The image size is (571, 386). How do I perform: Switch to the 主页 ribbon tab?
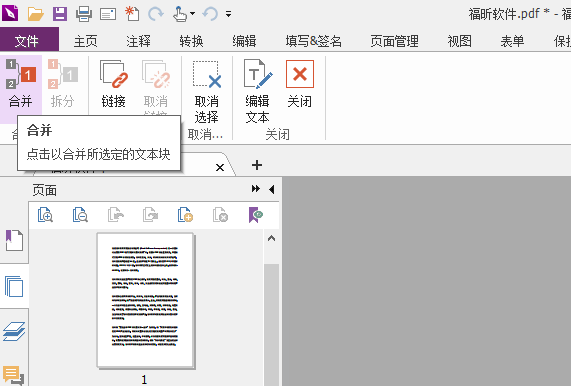86,41
